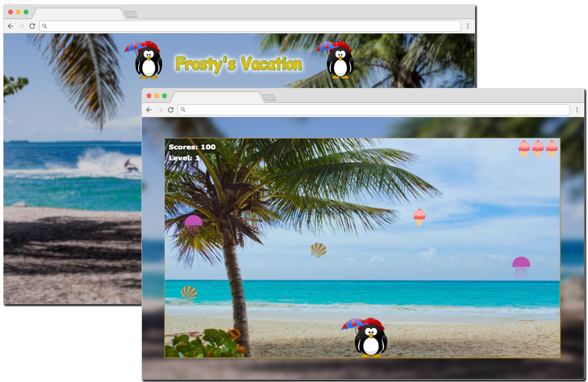Click the seashell floating mid-air near the palm leaves

(x=318, y=250)
